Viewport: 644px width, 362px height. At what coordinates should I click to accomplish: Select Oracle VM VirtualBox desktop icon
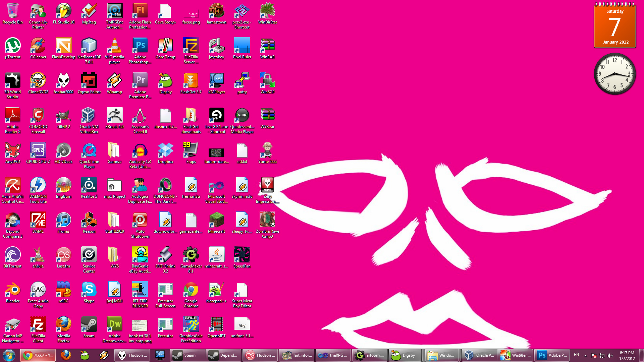tap(89, 121)
